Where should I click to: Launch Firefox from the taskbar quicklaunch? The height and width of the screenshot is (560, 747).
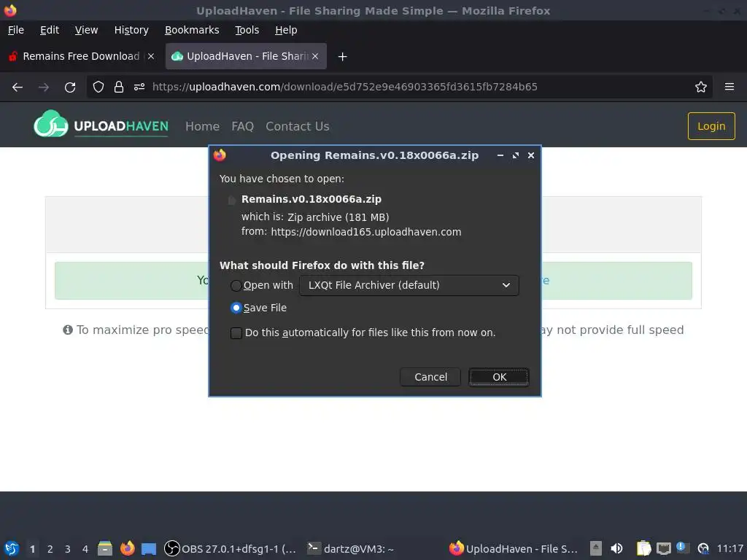pos(127,548)
